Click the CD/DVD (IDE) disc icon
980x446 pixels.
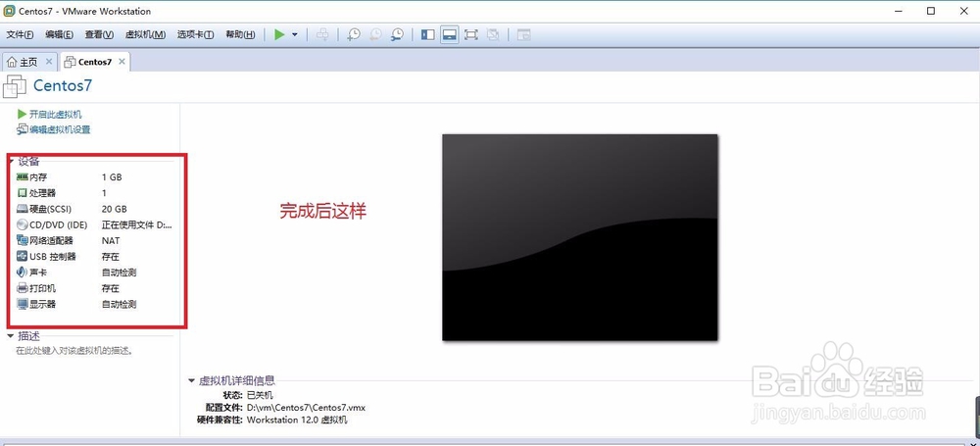[23, 224]
